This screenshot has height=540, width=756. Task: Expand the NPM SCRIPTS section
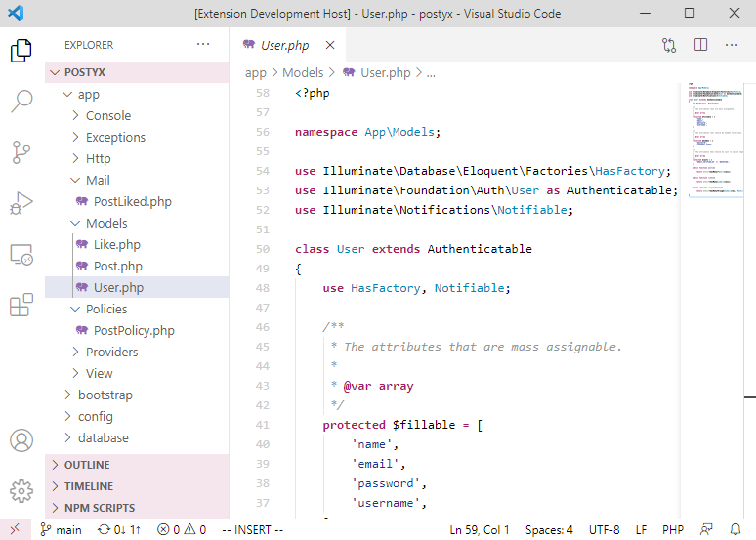click(137, 507)
